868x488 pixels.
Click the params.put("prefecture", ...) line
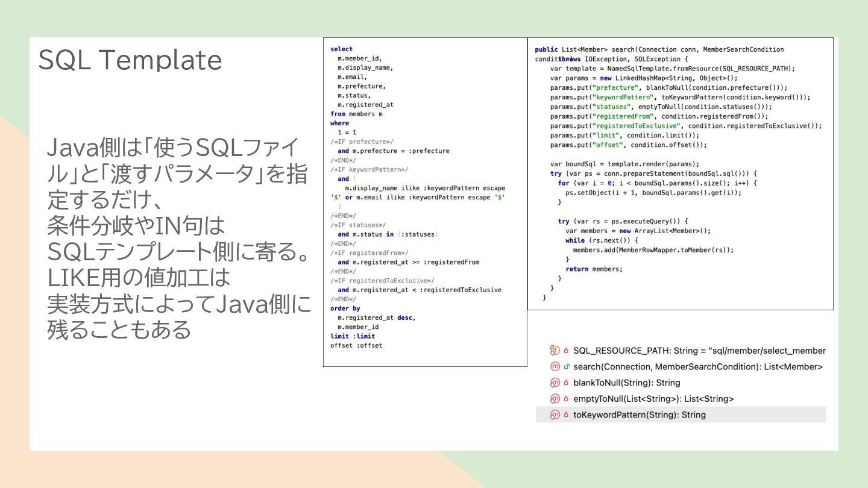[668, 88]
